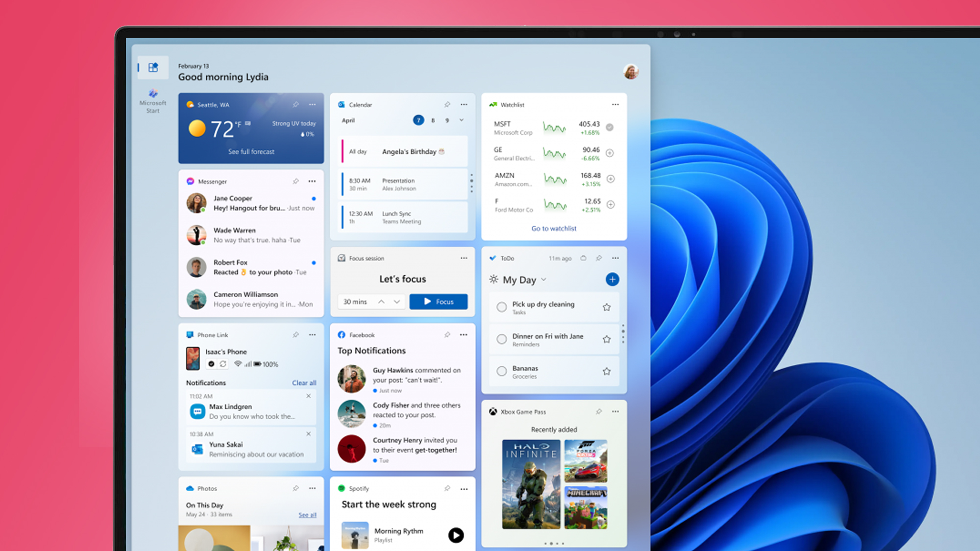Viewport: 980px width, 551px height.
Task: Mark Bananas task as complete
Action: pyautogui.click(x=502, y=371)
